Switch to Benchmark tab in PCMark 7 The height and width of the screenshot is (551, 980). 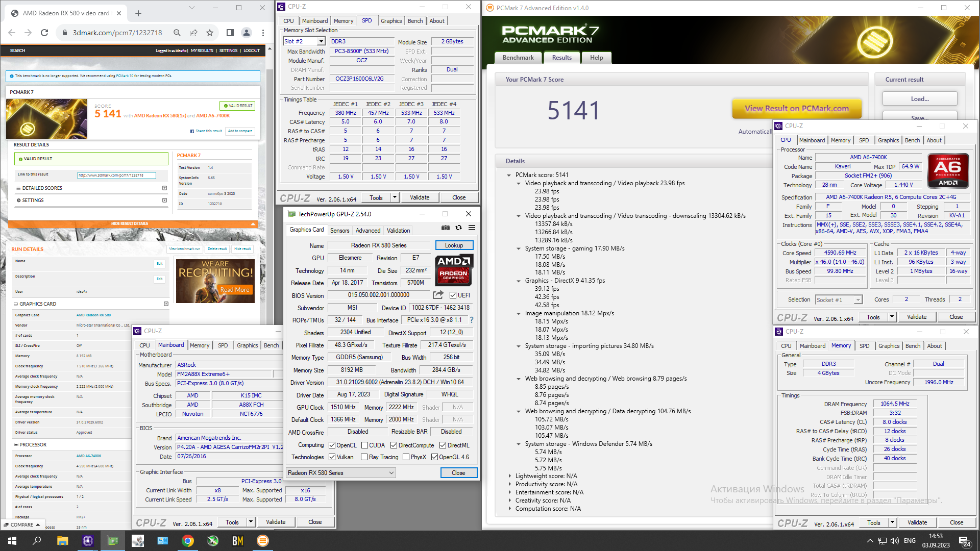coord(518,58)
